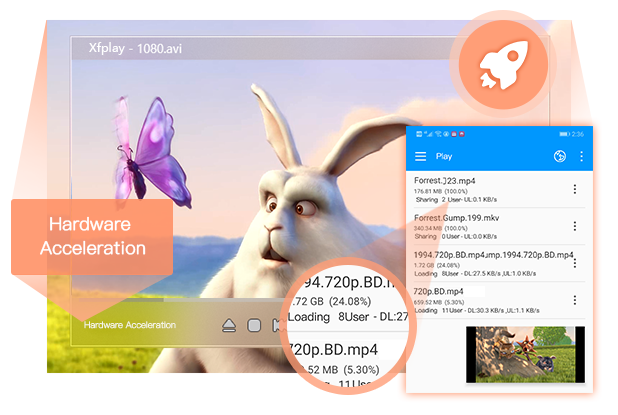Viewport: 618px width, 415px height.
Task: Click the stop button in player controls
Action: (254, 326)
